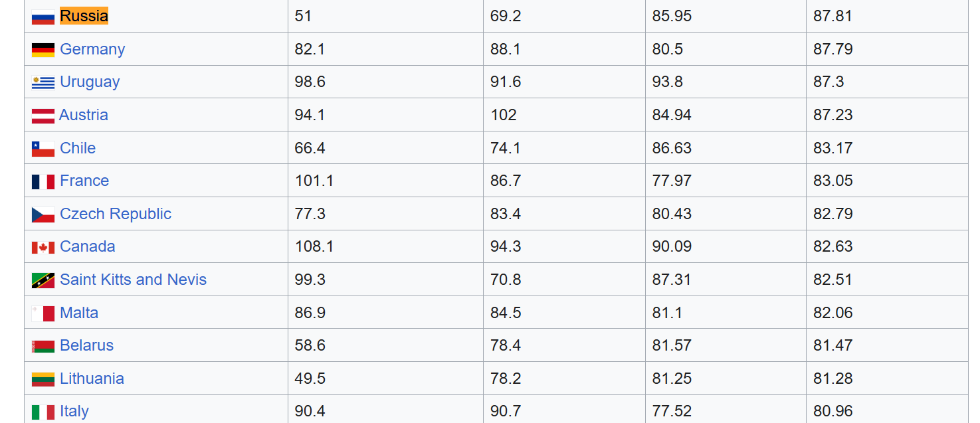The image size is (980, 423).
Task: Follow the Czech Republic link
Action: 116,214
